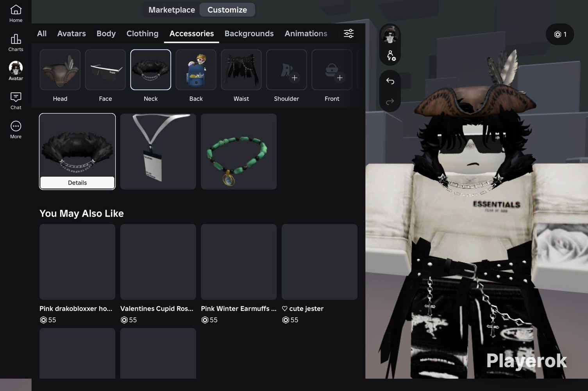Screen dimensions: 588x391
Task: Click the Details button
Action: pyautogui.click(x=77, y=183)
